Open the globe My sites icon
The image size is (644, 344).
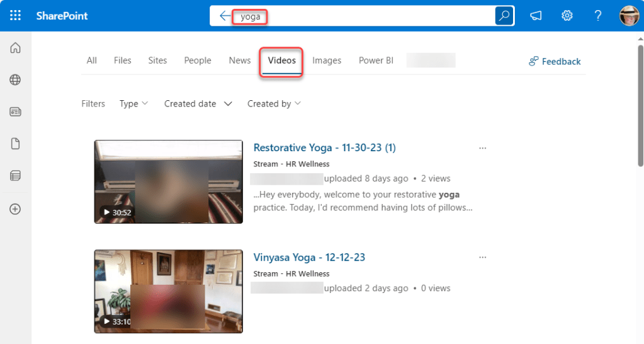(x=16, y=80)
